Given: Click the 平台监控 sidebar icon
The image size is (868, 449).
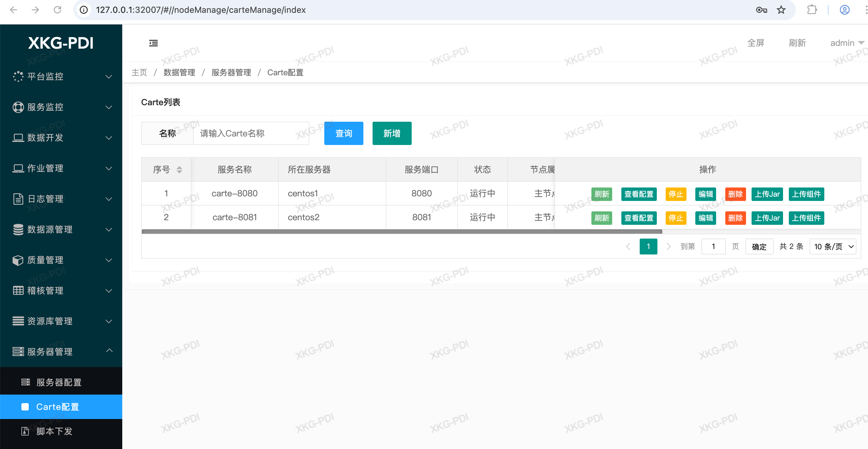Looking at the screenshot, I should pyautogui.click(x=18, y=76).
